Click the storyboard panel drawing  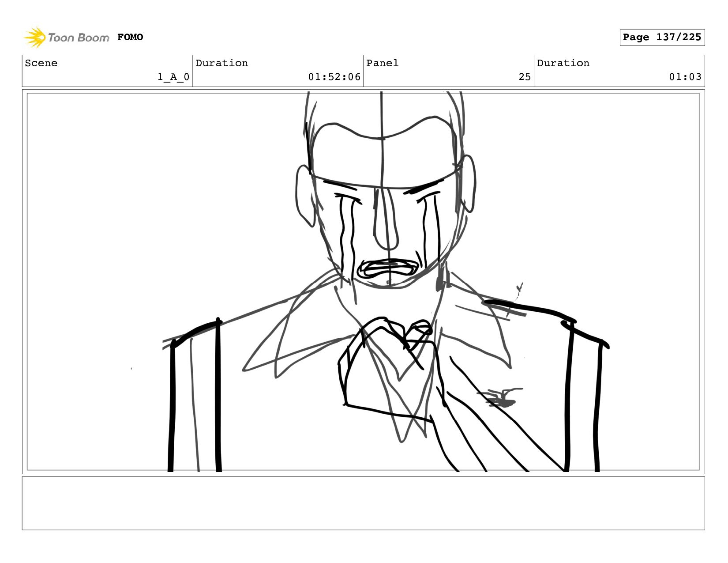pyautogui.click(x=363, y=282)
